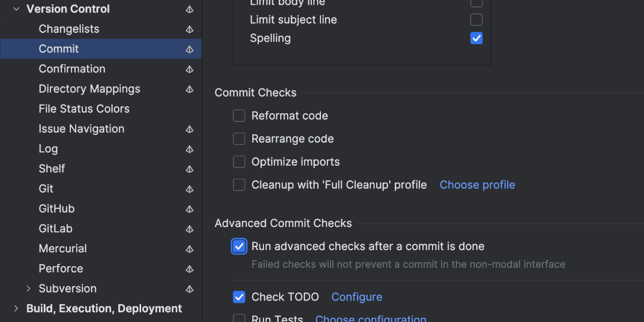This screenshot has height=322, width=644.
Task: Open the Choose profile link
Action: 477,185
